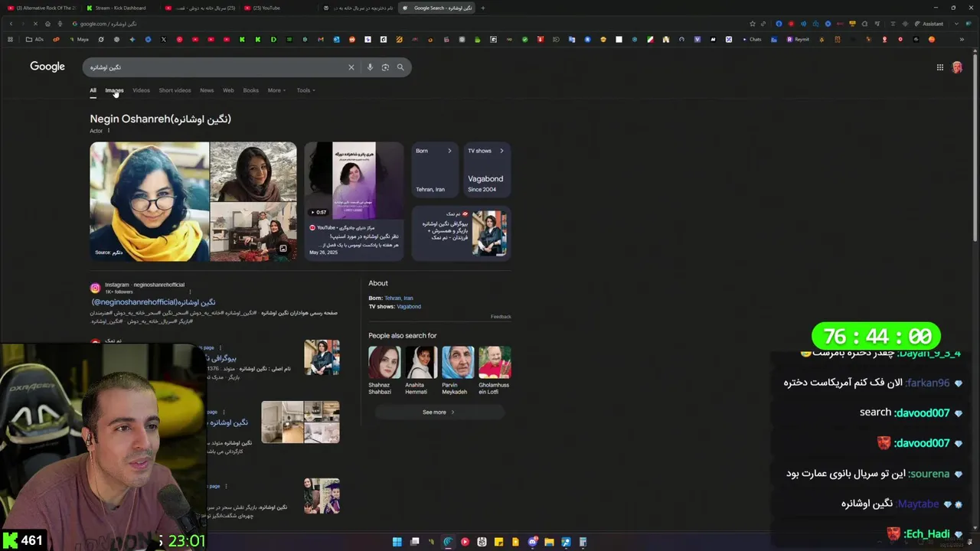
Task: Expand See more people also search
Action: pos(439,412)
